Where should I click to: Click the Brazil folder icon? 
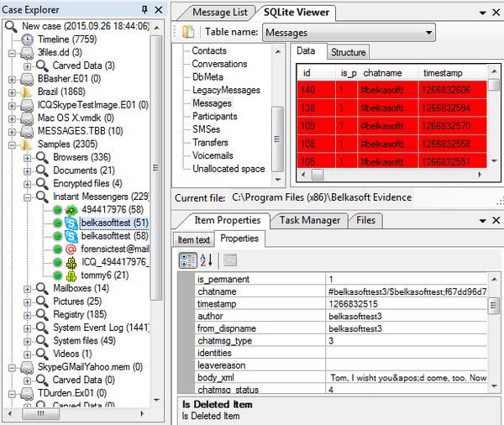(x=26, y=92)
